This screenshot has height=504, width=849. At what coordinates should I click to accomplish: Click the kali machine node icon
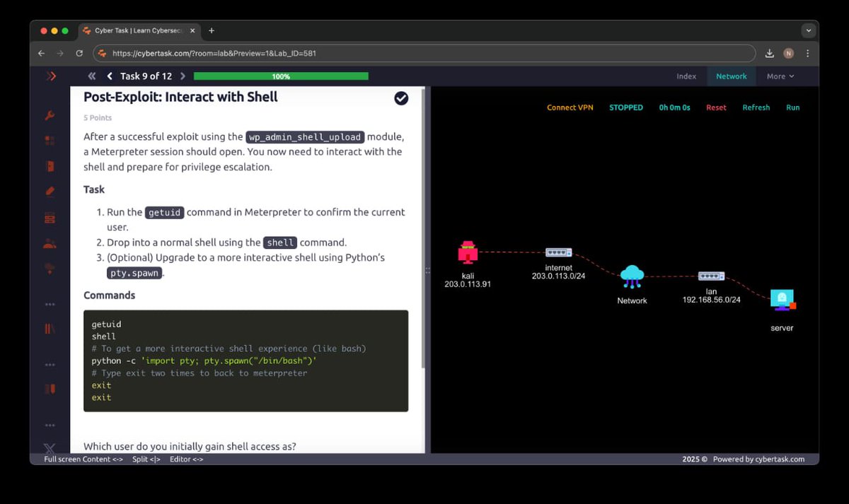(x=467, y=252)
